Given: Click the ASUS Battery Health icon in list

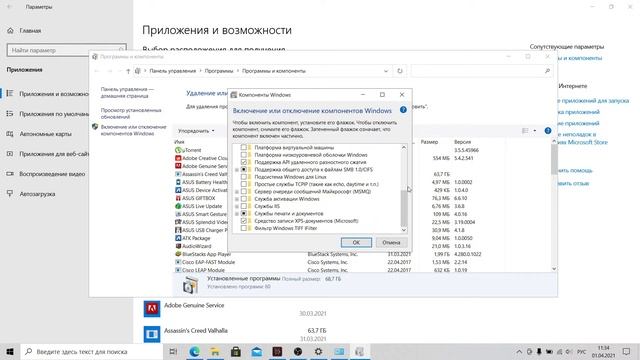Looking at the screenshot, I should tap(178, 182).
